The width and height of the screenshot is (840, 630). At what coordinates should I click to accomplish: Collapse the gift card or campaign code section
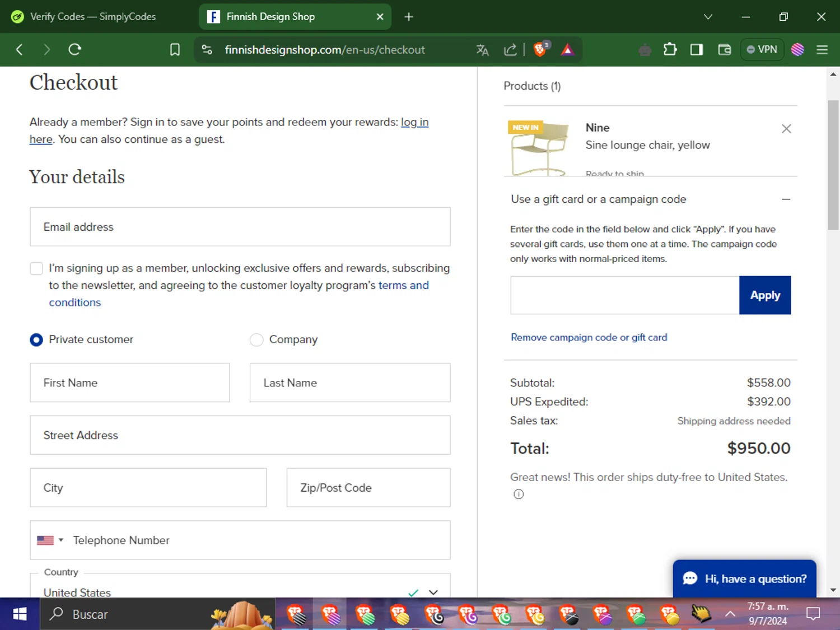pos(786,199)
